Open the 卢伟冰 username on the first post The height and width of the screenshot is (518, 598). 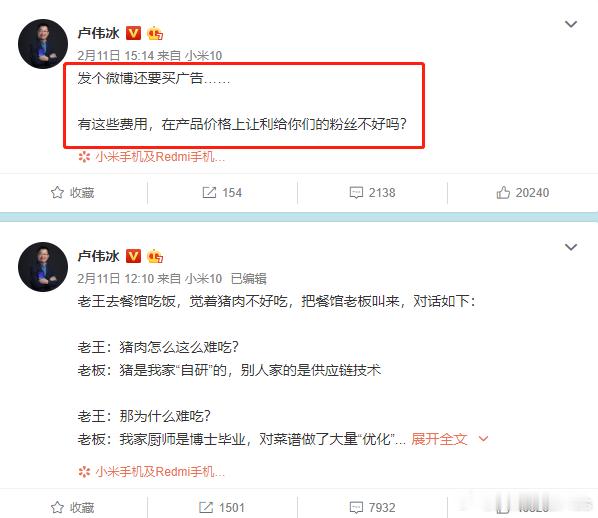99,33
